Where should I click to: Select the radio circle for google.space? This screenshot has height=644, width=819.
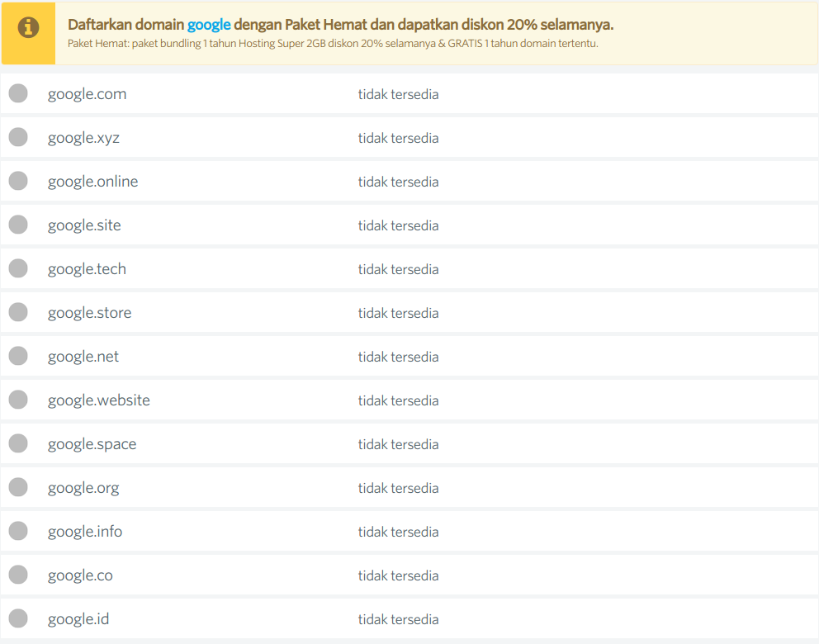click(x=18, y=443)
